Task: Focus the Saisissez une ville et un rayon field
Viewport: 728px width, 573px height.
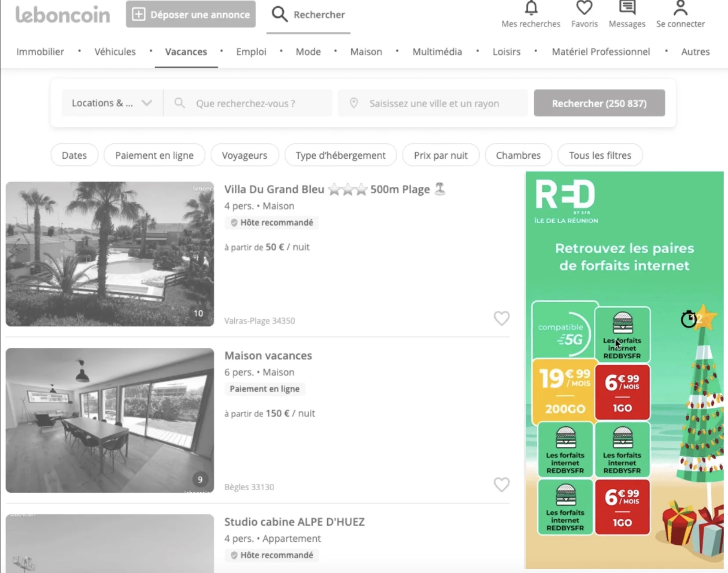Action: tap(433, 103)
